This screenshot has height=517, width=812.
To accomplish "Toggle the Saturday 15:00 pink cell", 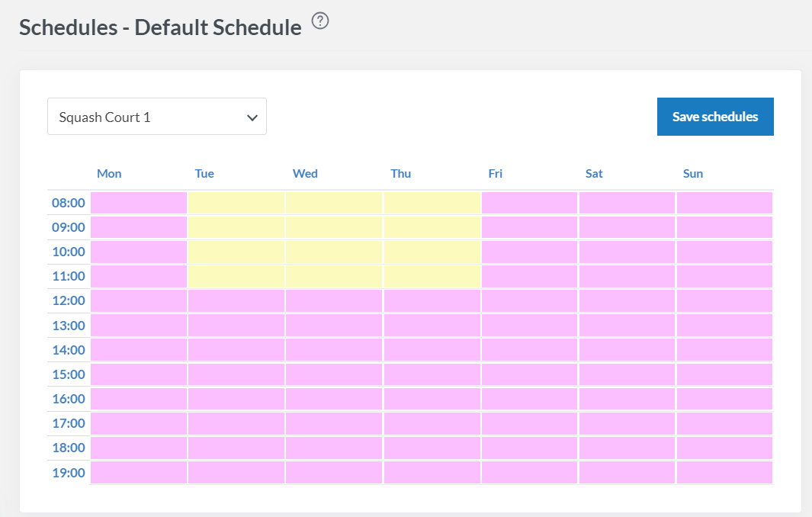I will click(627, 374).
